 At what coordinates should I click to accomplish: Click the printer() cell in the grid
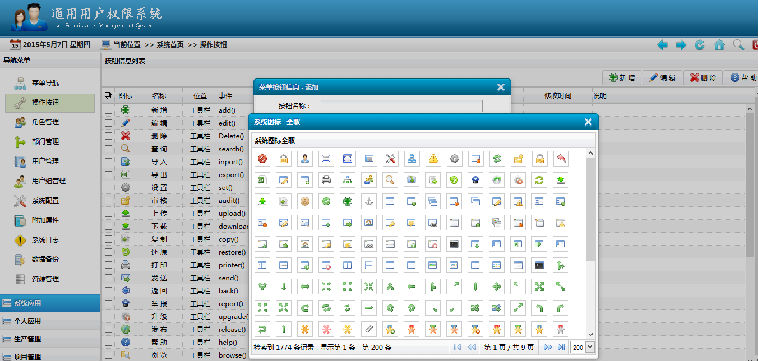coord(232,265)
